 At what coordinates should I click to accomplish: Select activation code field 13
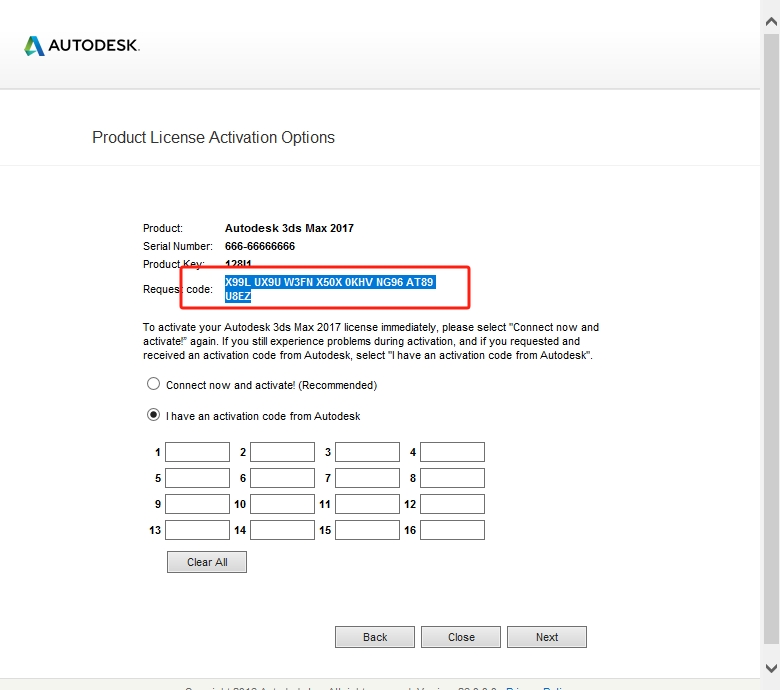(197, 530)
